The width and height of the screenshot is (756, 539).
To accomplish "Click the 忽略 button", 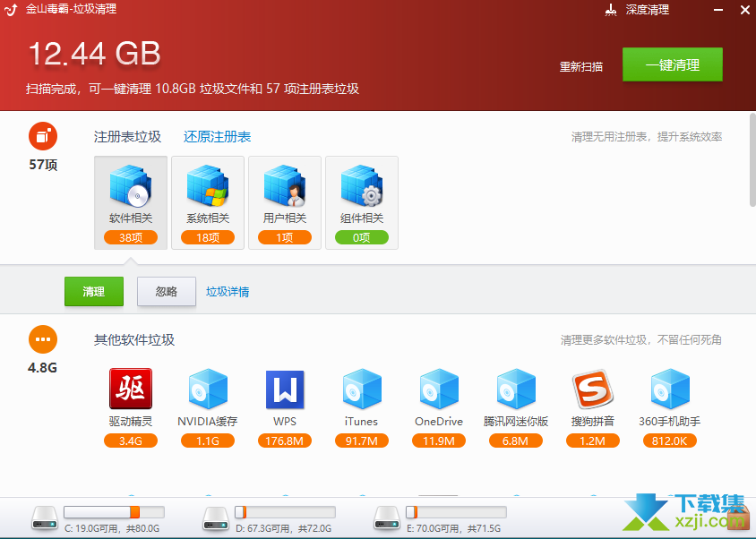I will (167, 291).
